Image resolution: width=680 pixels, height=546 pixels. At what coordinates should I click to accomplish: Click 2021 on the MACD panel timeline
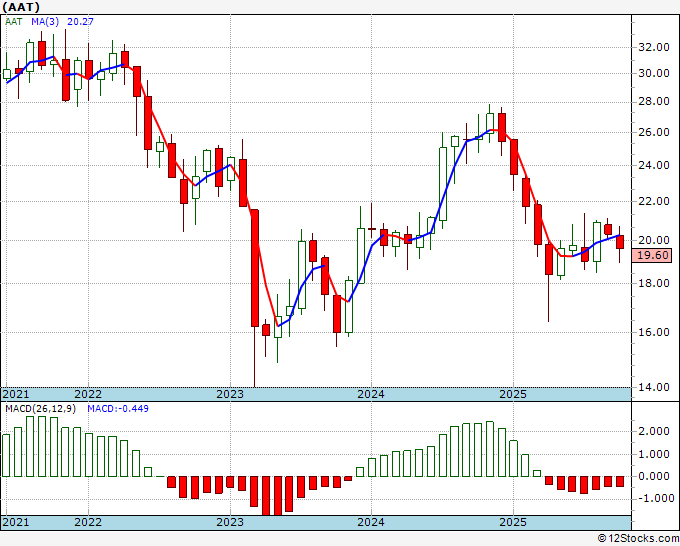tap(16, 522)
